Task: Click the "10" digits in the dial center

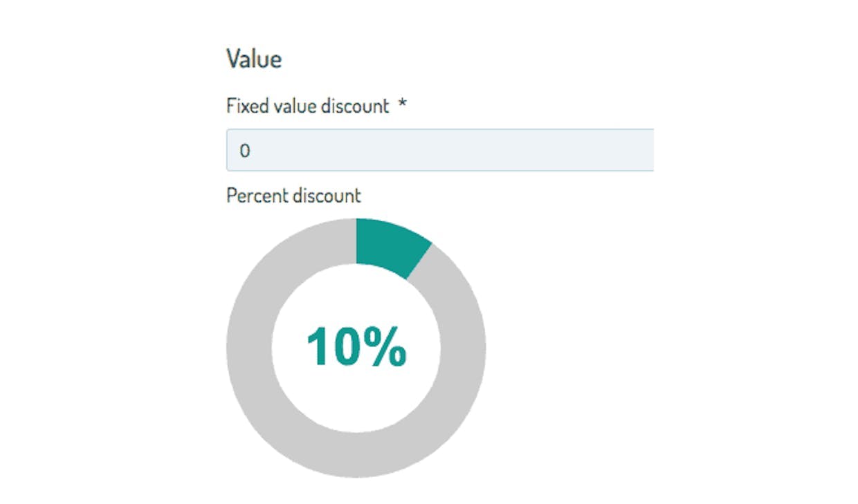Action: tap(330, 348)
